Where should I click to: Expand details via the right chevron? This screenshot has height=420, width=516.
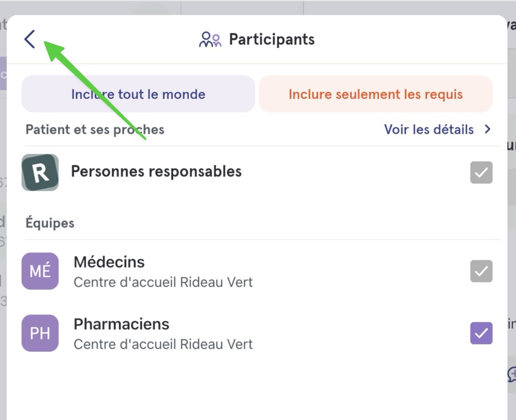(x=488, y=129)
